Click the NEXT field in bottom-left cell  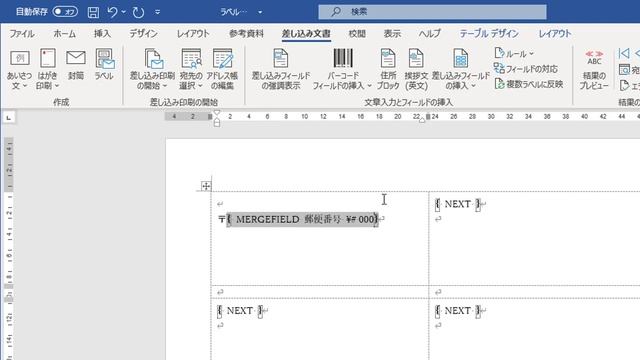[240, 311]
